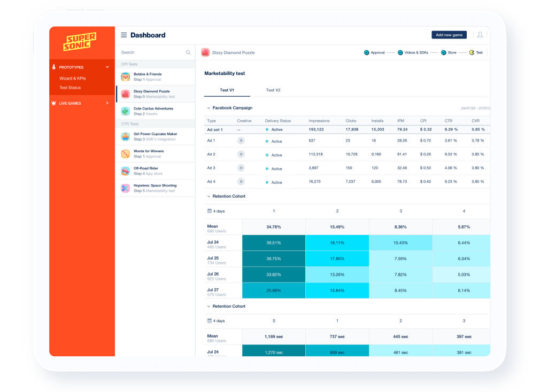The height and width of the screenshot is (392, 540).
Task: Collapse the Facebook Campaign section
Action: tap(209, 108)
